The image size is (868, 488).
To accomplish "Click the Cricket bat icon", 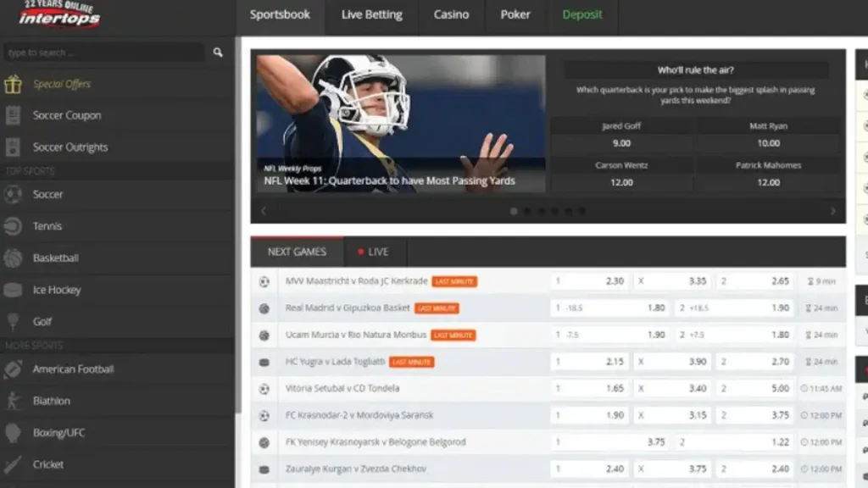I will tap(13, 464).
